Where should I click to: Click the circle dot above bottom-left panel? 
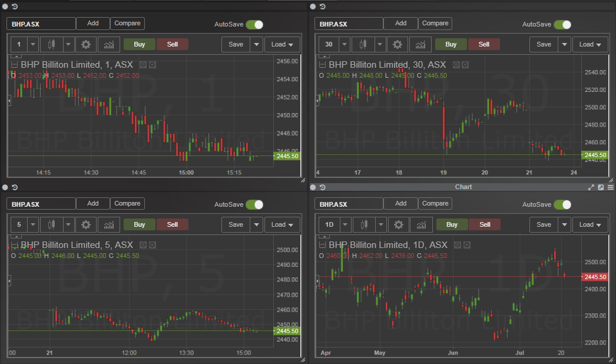click(5, 187)
